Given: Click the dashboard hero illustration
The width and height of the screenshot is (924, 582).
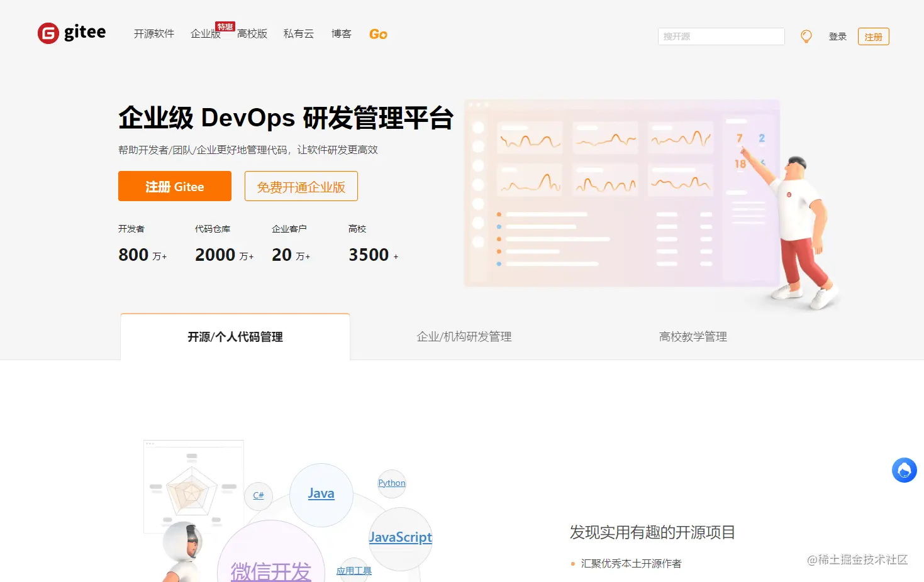Looking at the screenshot, I should [x=651, y=204].
